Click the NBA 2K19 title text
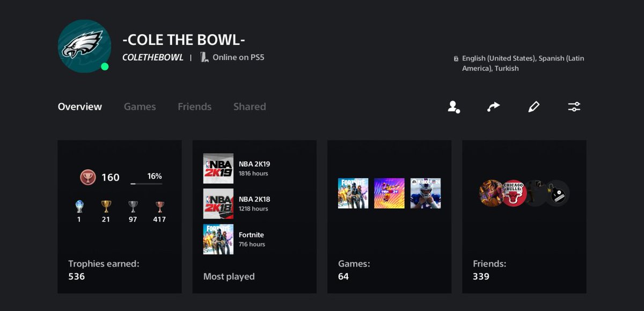This screenshot has width=644, height=311. pyautogui.click(x=254, y=164)
